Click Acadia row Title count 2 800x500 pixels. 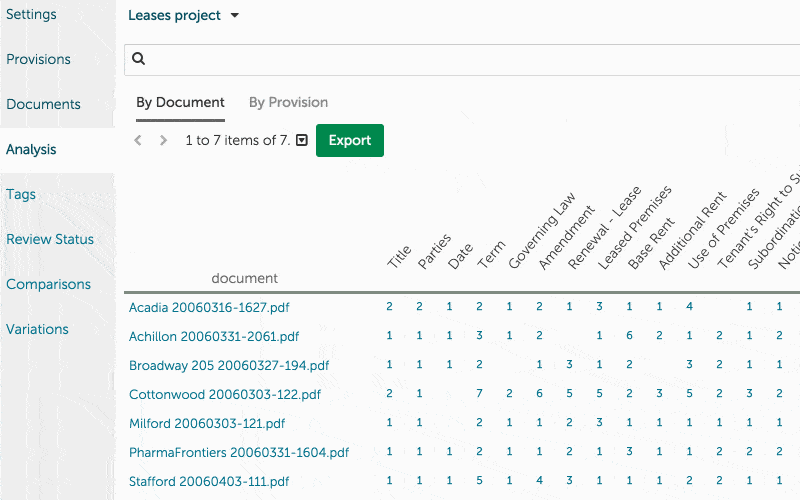click(389, 307)
